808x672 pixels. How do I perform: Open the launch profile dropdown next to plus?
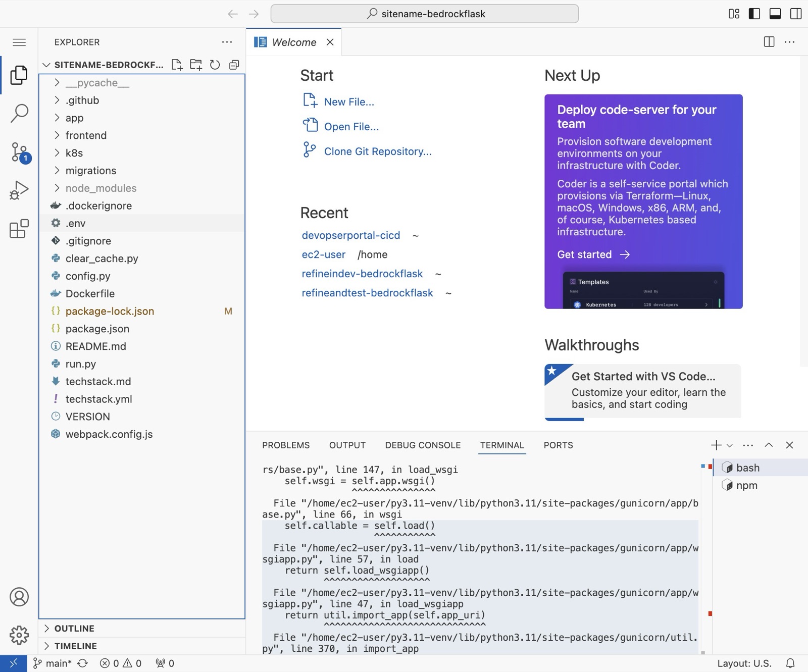tap(730, 445)
